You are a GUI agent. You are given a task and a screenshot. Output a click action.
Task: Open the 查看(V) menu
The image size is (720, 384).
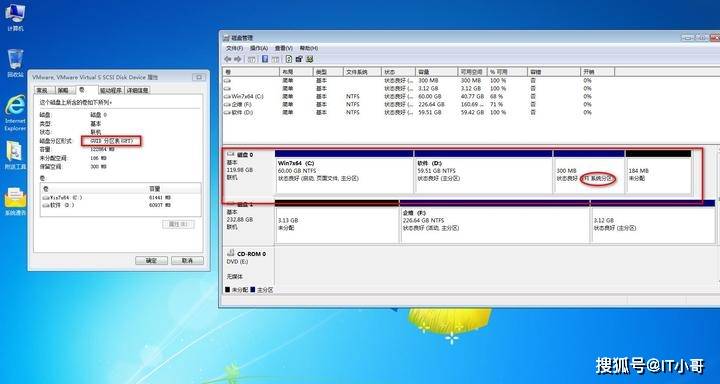click(283, 48)
